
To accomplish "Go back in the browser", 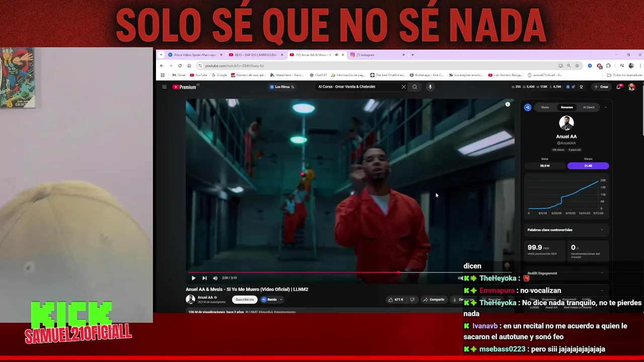I will click(x=162, y=66).
